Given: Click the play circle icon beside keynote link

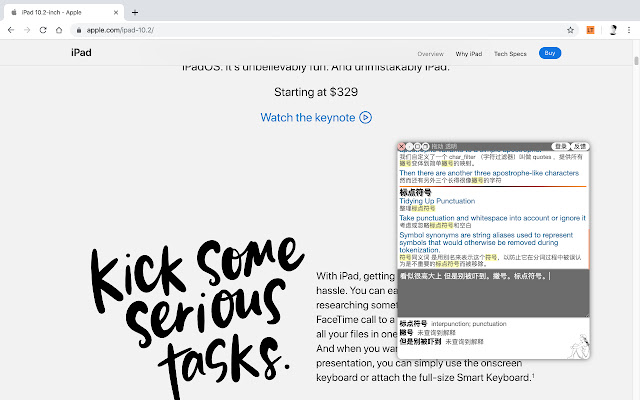Looking at the screenshot, I should pyautogui.click(x=365, y=118).
